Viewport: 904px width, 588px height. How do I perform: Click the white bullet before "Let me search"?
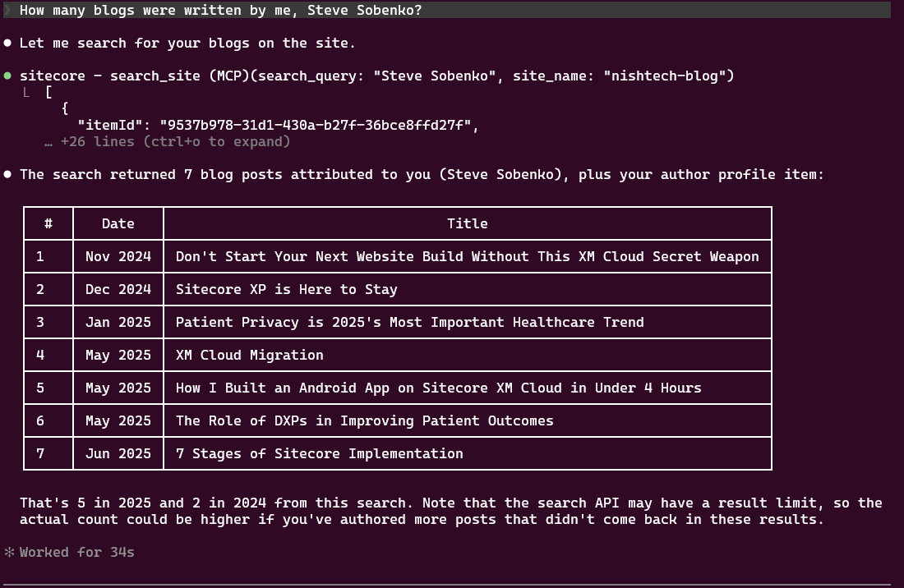coord(8,43)
